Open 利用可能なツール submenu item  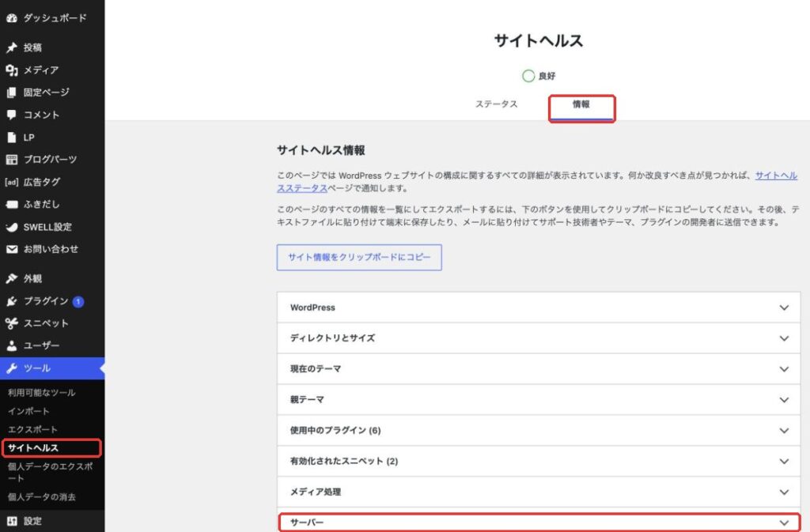pyautogui.click(x=41, y=393)
